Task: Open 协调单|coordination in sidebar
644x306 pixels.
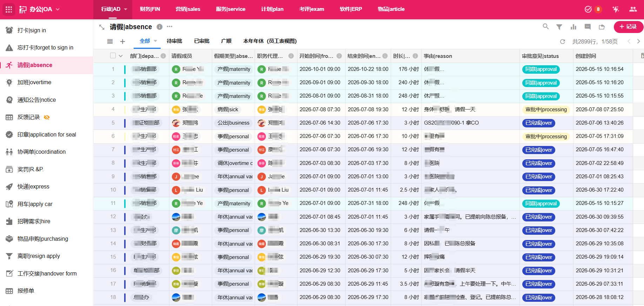Action: pos(46,152)
